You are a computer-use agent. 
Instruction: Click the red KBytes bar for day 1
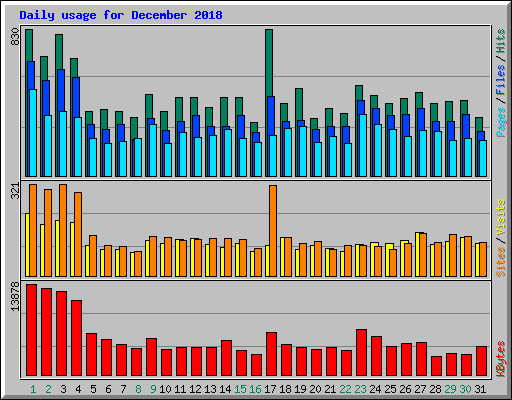point(31,330)
